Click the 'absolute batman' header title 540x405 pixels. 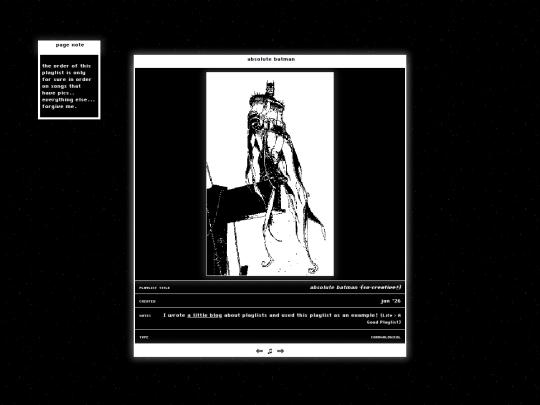click(271, 59)
